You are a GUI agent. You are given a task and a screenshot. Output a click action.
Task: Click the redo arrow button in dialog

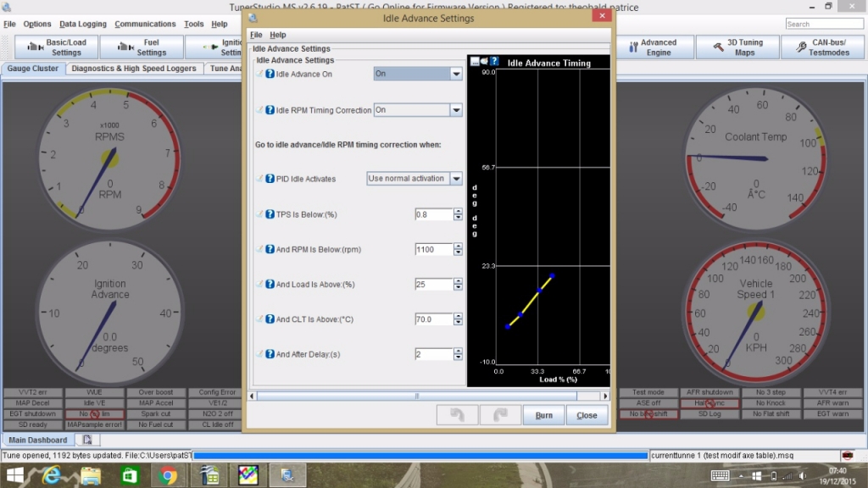point(500,415)
